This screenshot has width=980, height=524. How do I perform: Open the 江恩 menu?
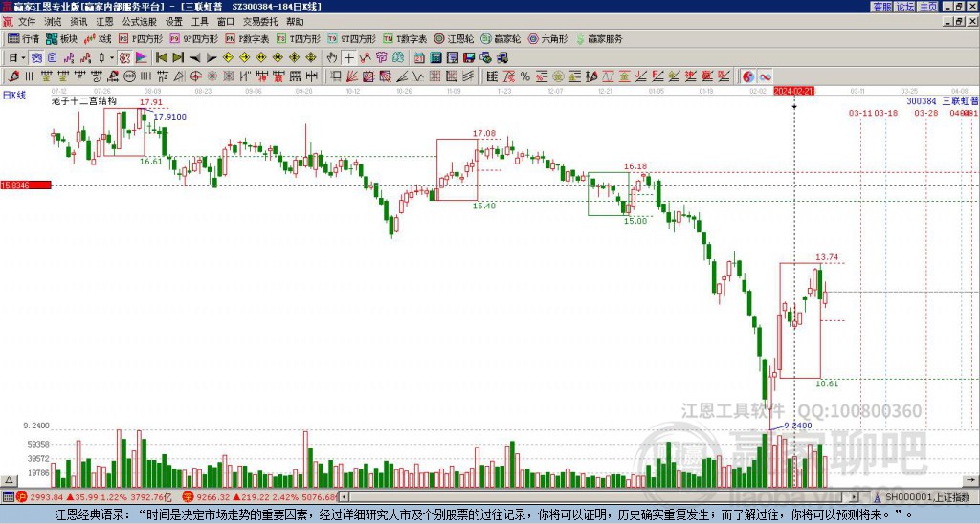tap(104, 22)
